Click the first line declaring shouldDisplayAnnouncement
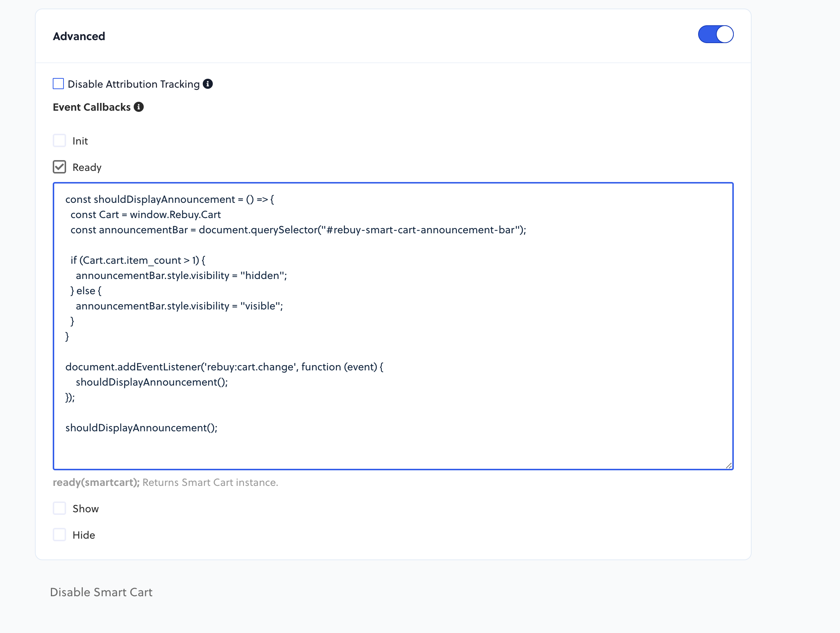Image resolution: width=840 pixels, height=633 pixels. point(169,199)
